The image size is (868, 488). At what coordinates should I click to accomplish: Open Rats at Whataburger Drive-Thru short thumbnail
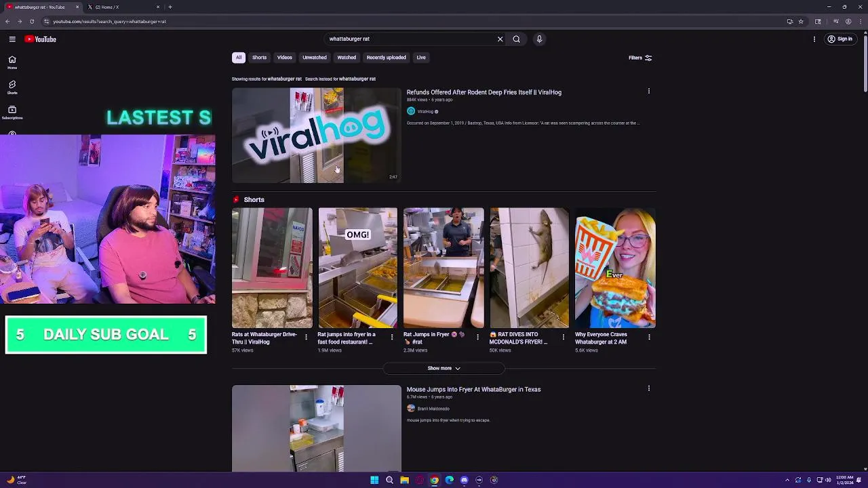coord(272,268)
